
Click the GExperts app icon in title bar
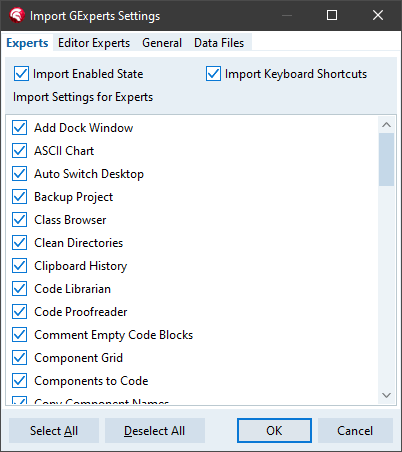pyautogui.click(x=17, y=15)
